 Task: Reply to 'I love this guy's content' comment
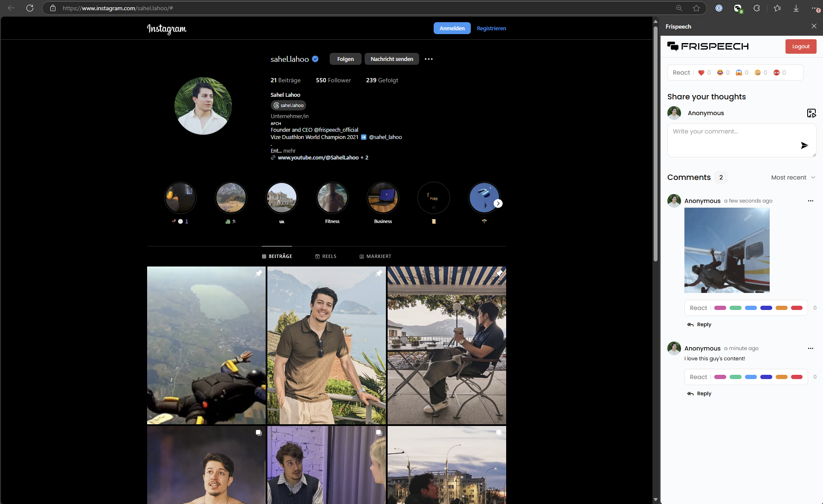[x=699, y=394]
